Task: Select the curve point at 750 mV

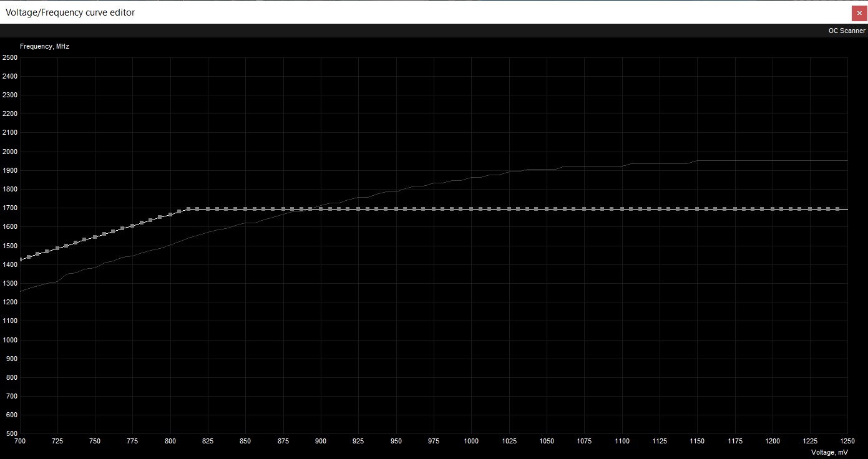Action: [95, 237]
